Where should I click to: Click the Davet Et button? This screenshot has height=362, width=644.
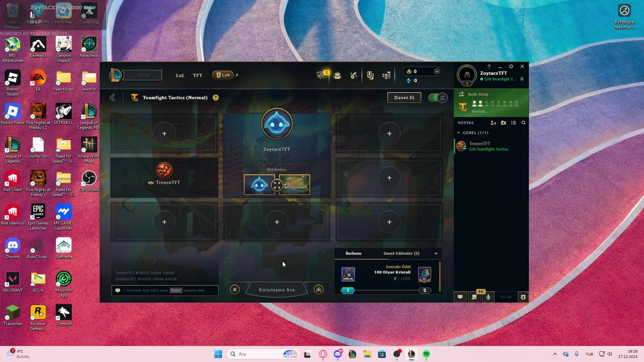pyautogui.click(x=404, y=98)
